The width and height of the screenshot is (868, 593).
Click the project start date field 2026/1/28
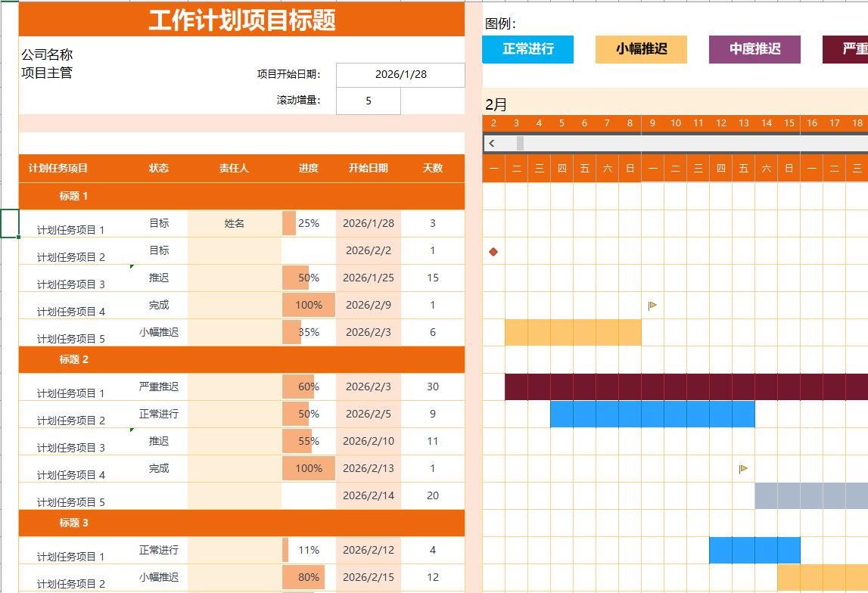(x=400, y=75)
